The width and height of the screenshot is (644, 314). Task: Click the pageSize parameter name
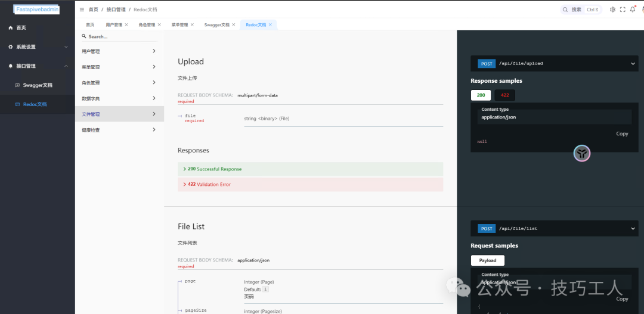tap(196, 310)
